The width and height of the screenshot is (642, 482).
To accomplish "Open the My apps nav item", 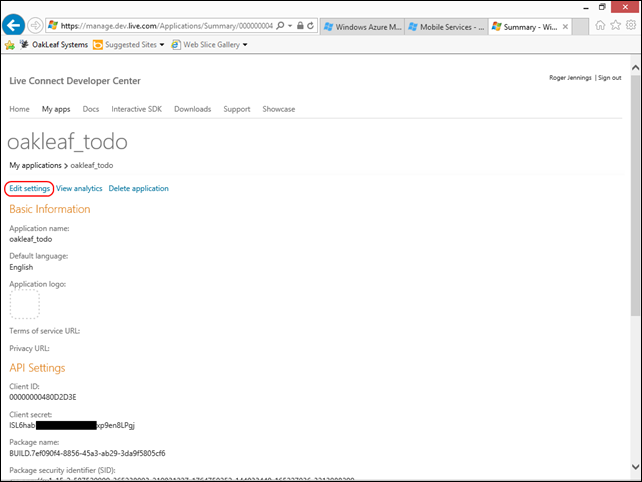I will (x=56, y=109).
